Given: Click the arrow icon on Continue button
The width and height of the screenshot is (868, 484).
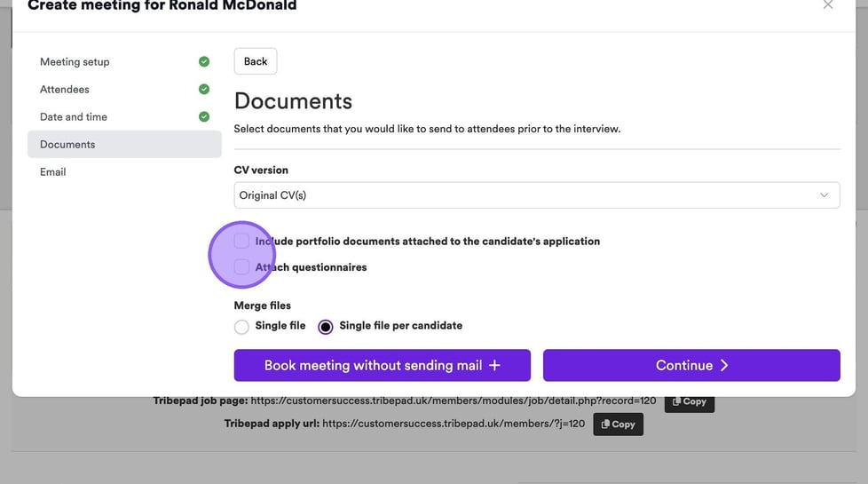Looking at the screenshot, I should (x=724, y=365).
